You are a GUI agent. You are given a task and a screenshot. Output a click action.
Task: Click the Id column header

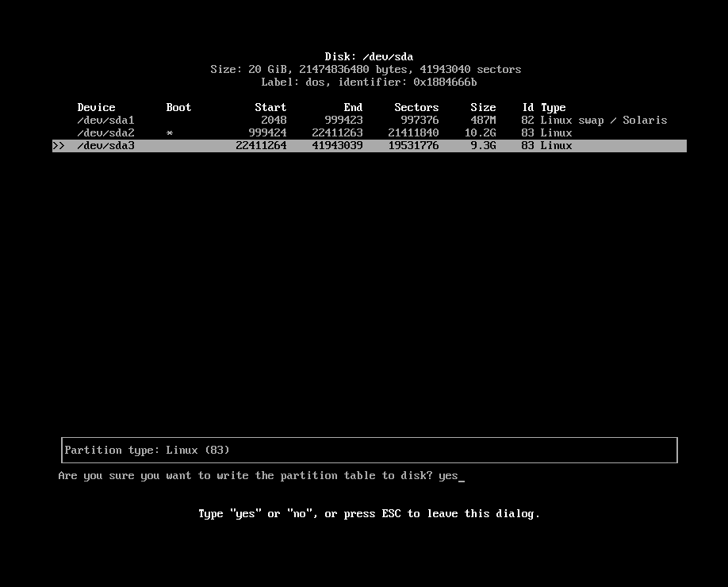point(527,107)
